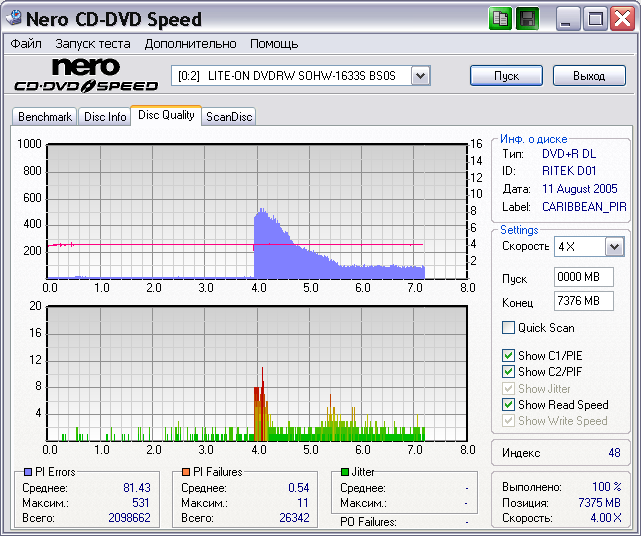Switch to the Benchmark tab

point(45,117)
